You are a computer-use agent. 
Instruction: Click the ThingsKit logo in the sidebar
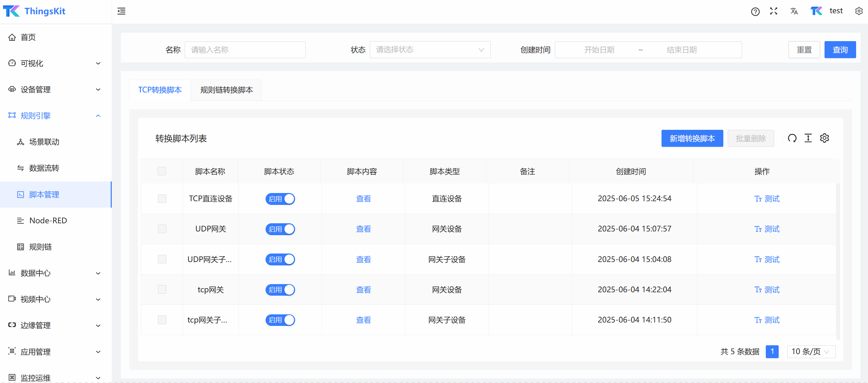coord(34,11)
